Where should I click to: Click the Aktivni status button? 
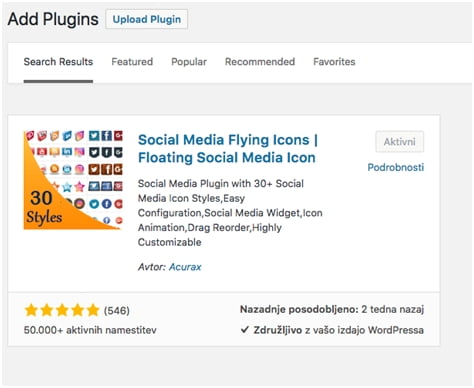tap(400, 142)
